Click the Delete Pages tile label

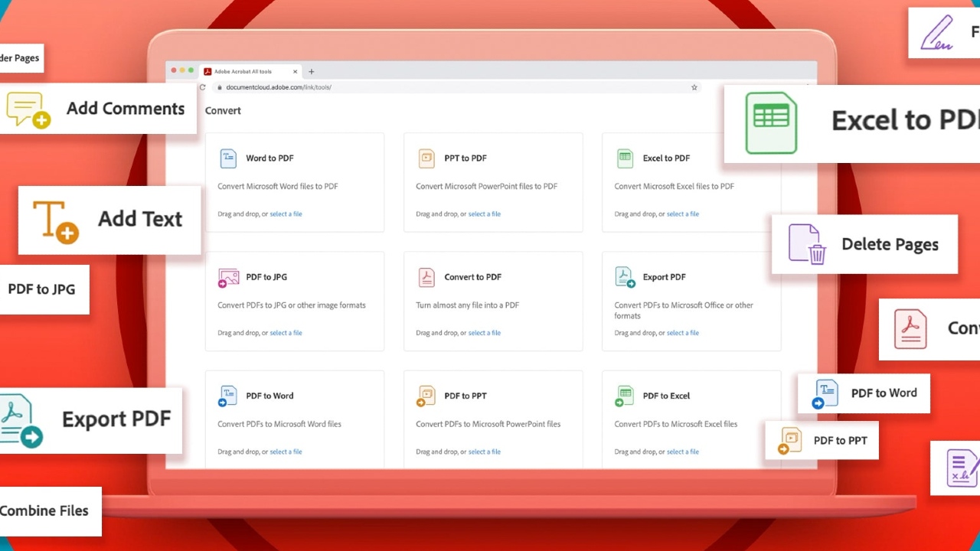point(890,245)
